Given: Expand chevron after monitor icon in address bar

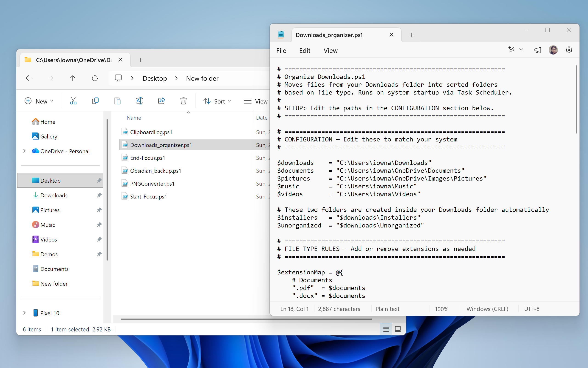Looking at the screenshot, I should 133,78.
